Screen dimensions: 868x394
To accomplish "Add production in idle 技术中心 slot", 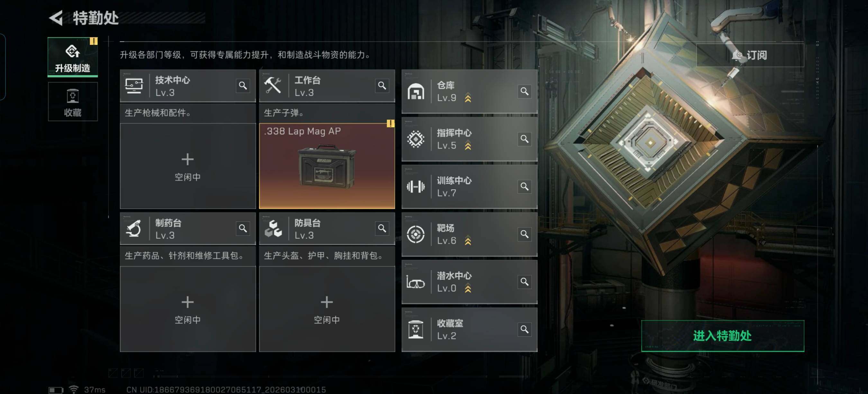I will (x=188, y=166).
